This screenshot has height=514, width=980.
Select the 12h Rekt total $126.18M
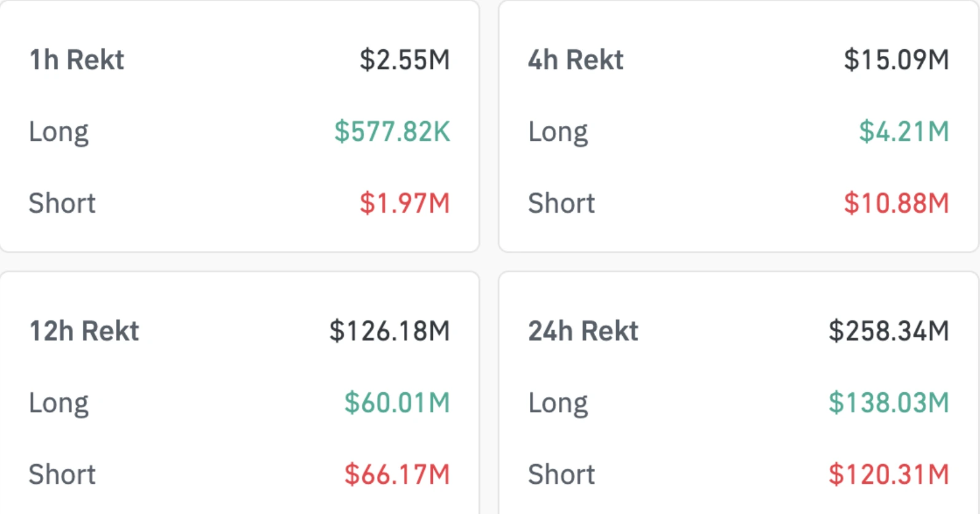point(390,331)
